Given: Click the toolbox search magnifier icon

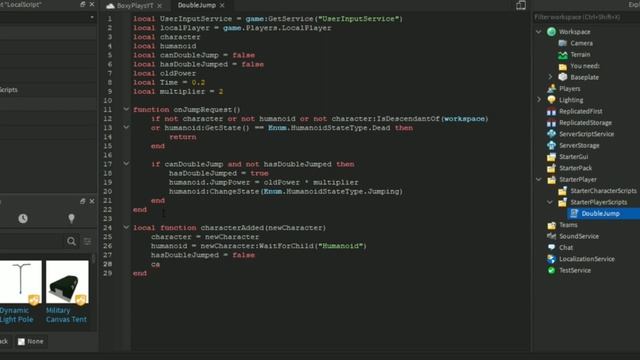Looking at the screenshot, I should [71, 242].
